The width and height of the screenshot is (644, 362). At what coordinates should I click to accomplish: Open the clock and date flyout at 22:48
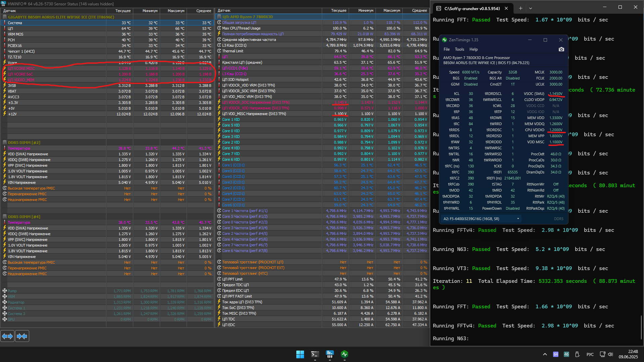pyautogui.click(x=628, y=354)
